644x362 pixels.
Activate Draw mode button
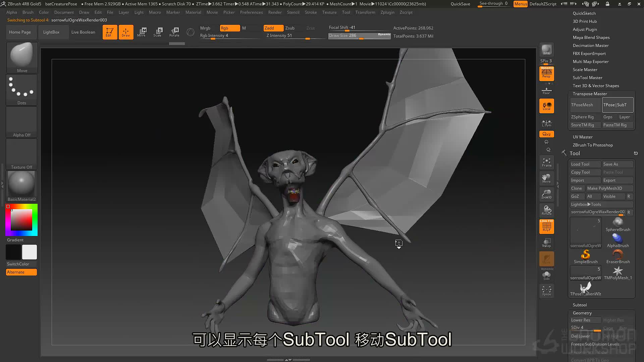pos(126,32)
